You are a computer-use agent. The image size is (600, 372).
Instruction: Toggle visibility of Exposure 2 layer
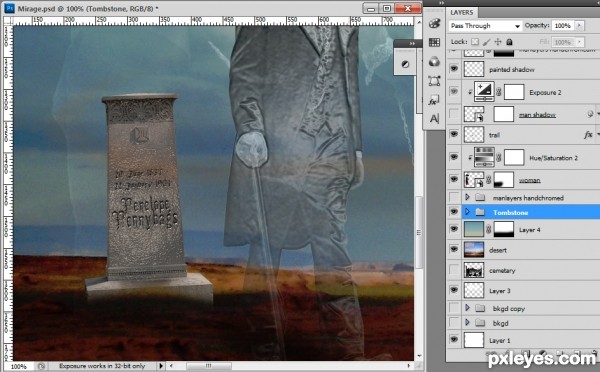(454, 91)
